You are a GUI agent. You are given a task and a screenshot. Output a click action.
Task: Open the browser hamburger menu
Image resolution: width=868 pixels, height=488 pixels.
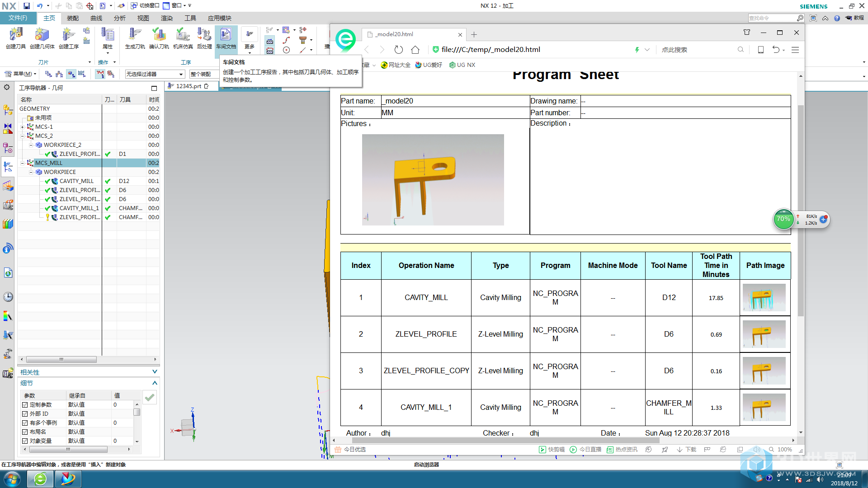coord(795,50)
